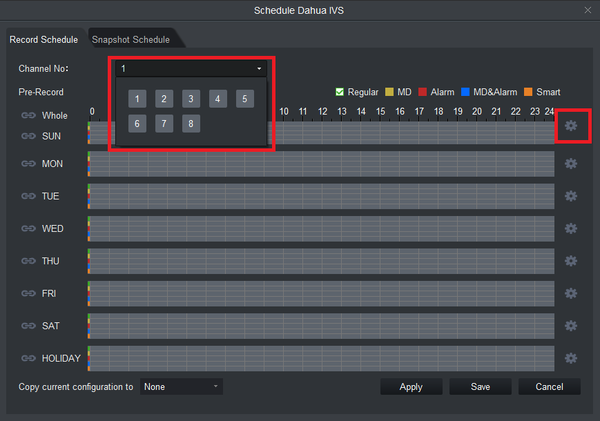600x421 pixels.
Task: Enable the Alarm record type checkbox
Action: point(422,92)
